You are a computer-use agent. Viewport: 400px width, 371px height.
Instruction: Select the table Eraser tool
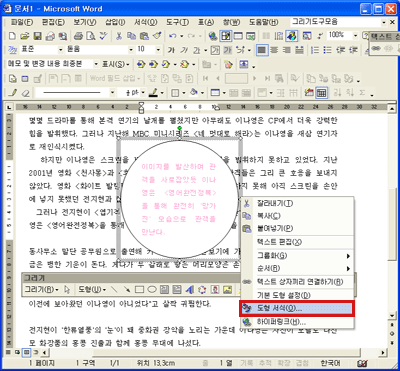click(x=26, y=92)
